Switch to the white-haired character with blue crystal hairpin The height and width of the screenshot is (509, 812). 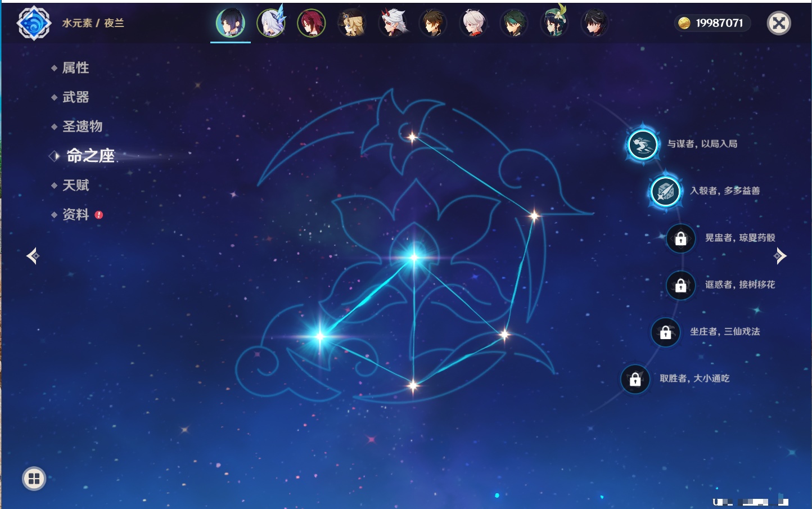(271, 23)
